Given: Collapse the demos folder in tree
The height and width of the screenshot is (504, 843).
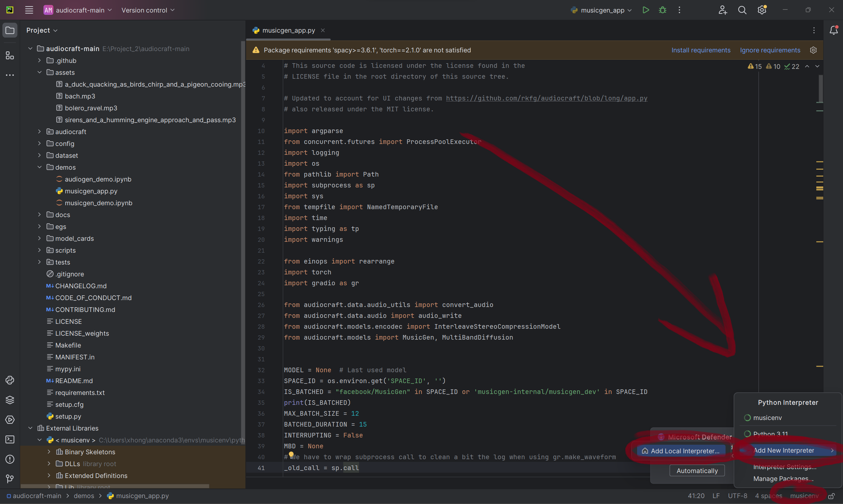Looking at the screenshot, I should click(39, 167).
